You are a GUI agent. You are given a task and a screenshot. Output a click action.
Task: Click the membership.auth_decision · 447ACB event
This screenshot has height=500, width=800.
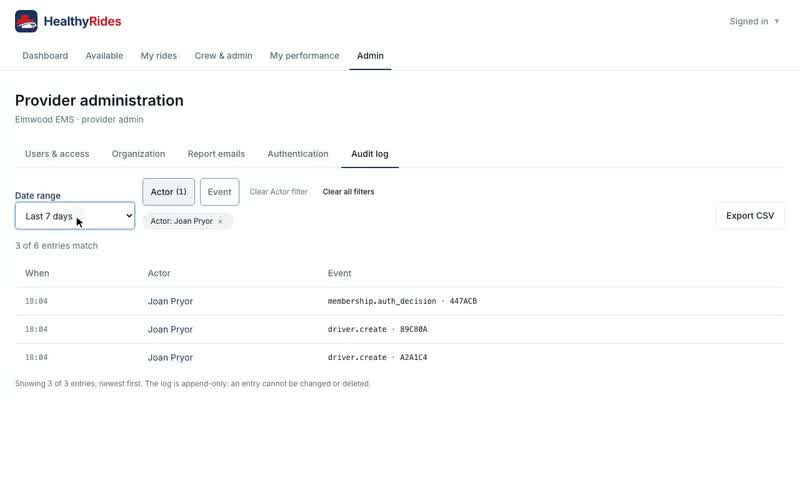402,301
